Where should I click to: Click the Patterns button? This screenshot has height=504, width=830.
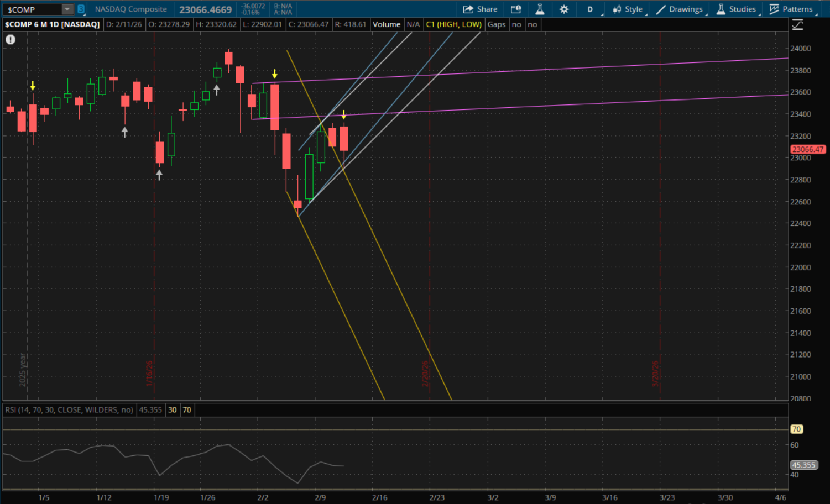[791, 9]
